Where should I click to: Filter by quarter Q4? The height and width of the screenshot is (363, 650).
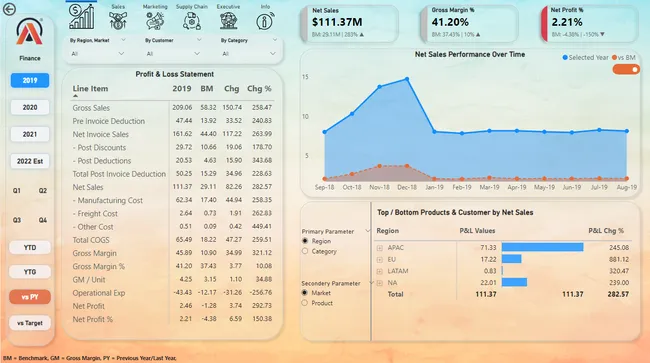43,220
